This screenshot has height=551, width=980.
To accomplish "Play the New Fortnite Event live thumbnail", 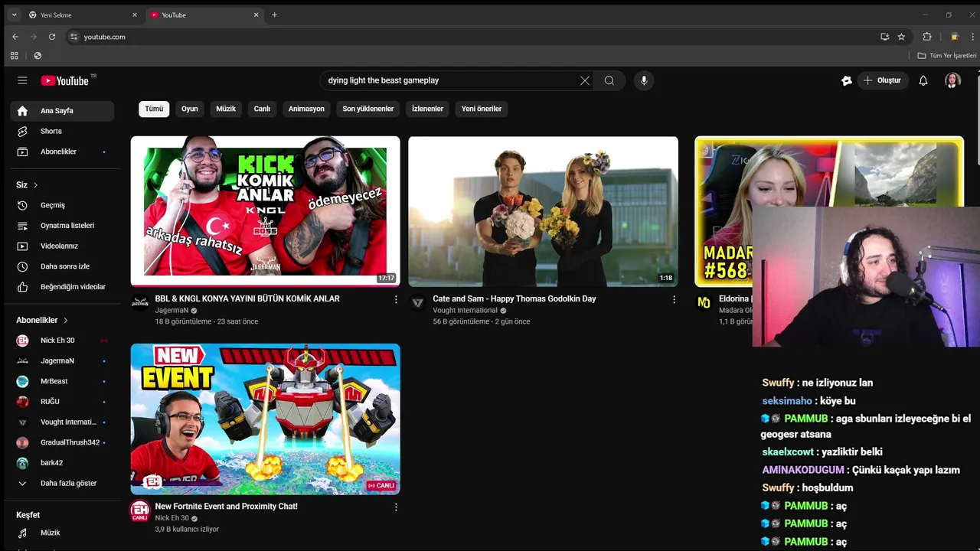I will click(265, 419).
